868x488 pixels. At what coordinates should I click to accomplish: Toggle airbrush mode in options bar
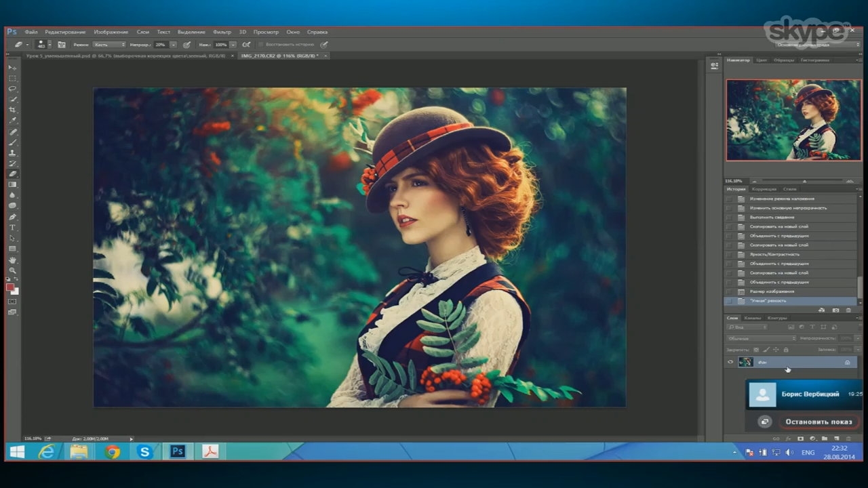[x=246, y=45]
